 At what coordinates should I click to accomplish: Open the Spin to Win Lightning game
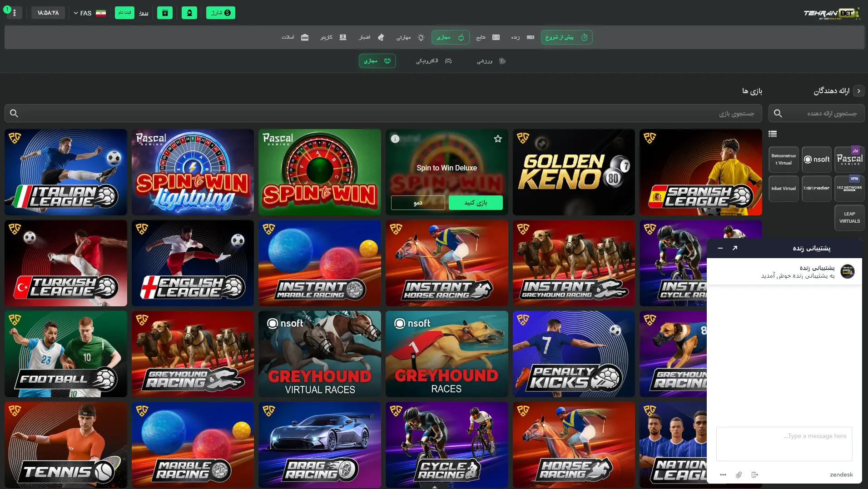(193, 172)
